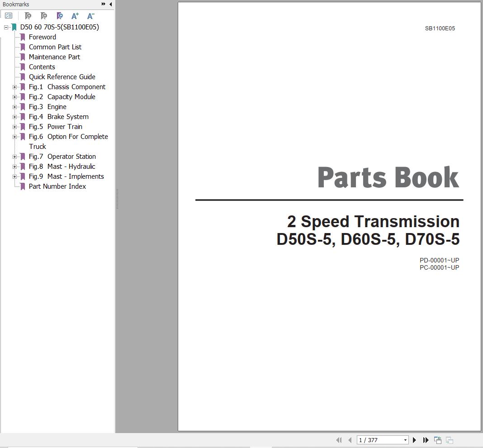This screenshot has height=448, width=483.
Task: Open the Foreword bookmark
Action: pos(42,37)
